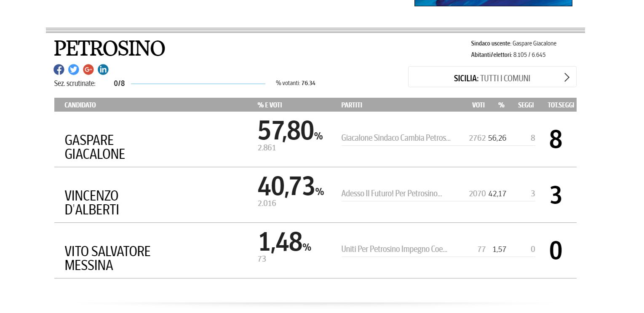The image size is (644, 313).
Task: Select candidate Vito Salvatore Messina
Action: 107,258
